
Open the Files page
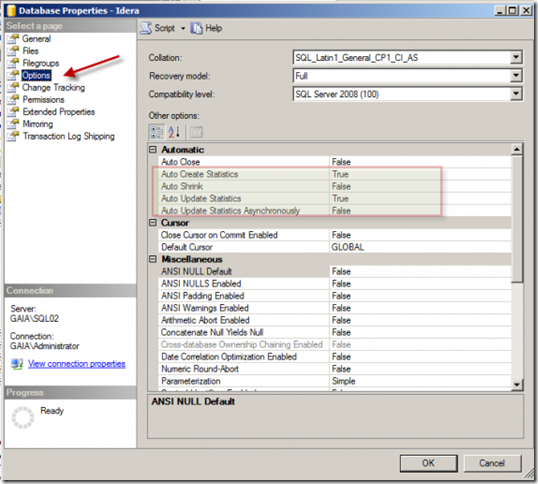pyautogui.click(x=31, y=51)
